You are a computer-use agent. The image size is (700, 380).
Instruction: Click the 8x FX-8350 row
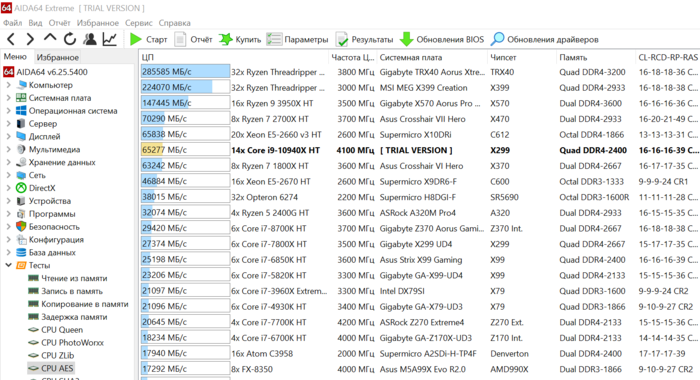420,369
